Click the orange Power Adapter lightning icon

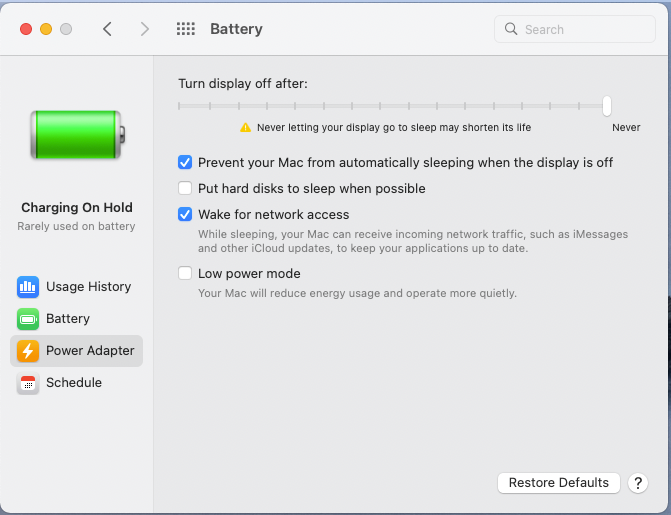[x=28, y=351]
